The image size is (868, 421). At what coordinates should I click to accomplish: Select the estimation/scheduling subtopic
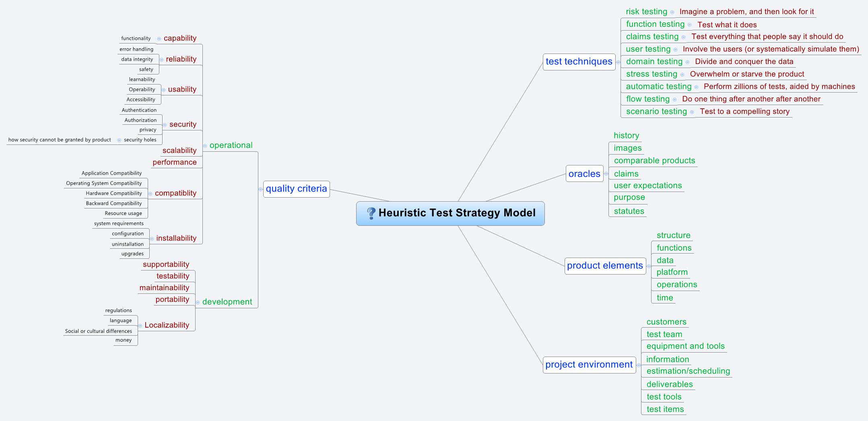tap(688, 371)
